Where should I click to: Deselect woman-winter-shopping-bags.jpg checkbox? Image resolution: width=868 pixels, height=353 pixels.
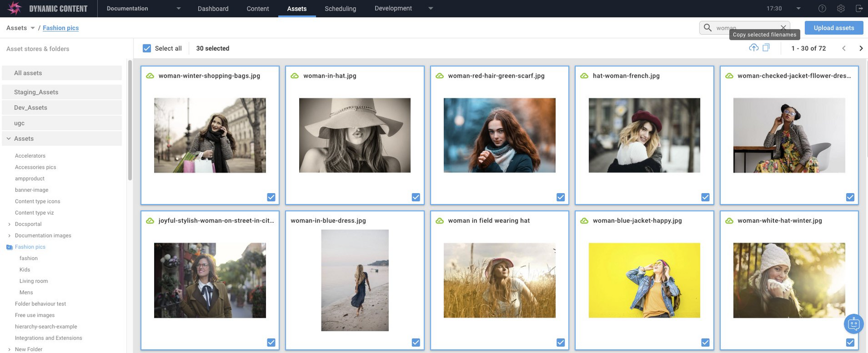271,197
